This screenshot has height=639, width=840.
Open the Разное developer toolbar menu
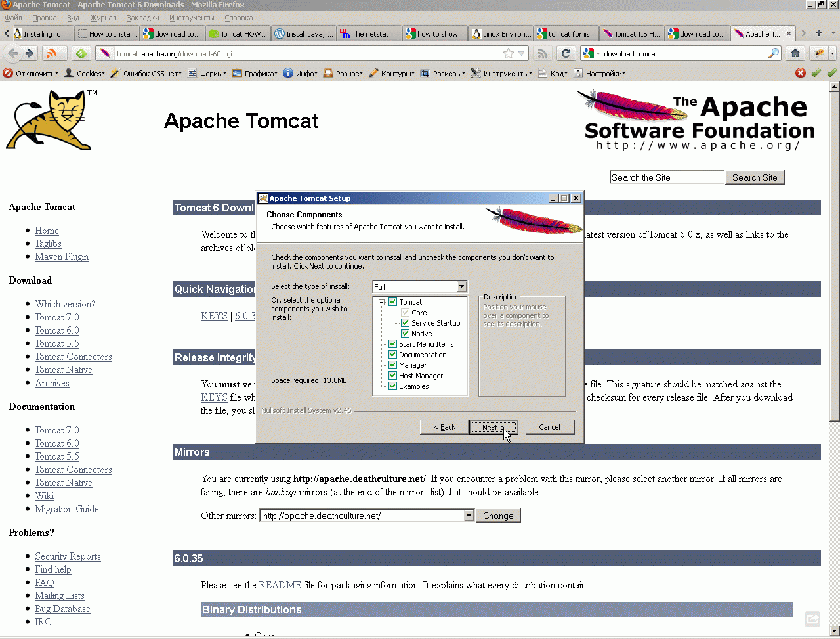coord(343,74)
